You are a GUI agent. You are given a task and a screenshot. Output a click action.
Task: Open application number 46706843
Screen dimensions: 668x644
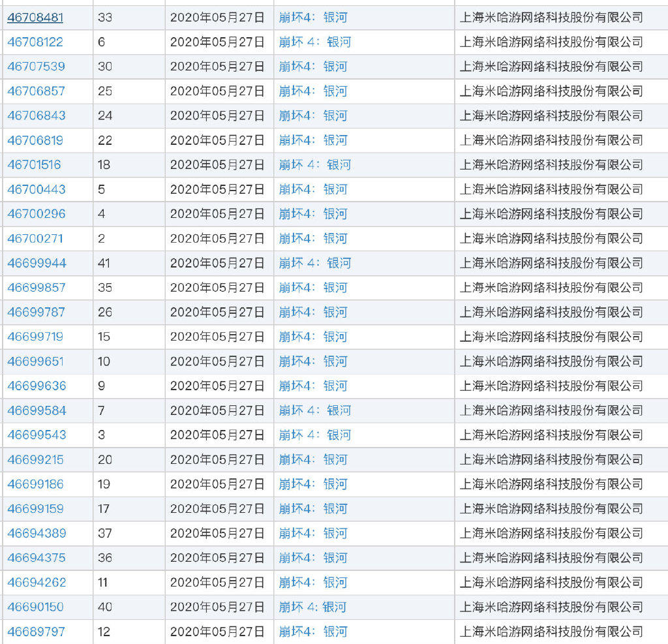pos(37,115)
